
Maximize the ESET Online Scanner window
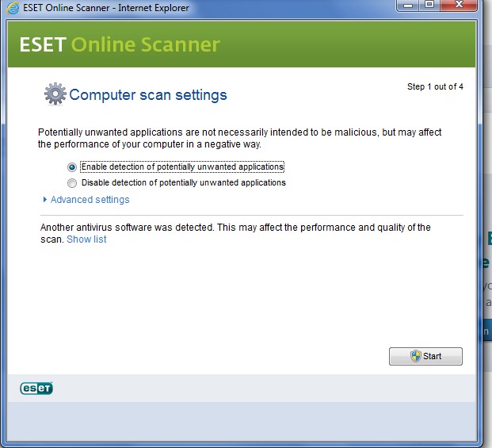pos(429,6)
